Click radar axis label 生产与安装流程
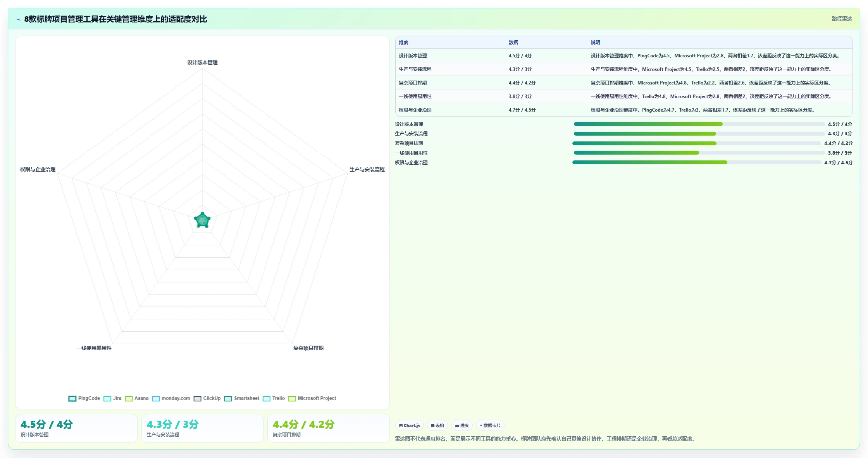The width and height of the screenshot is (868, 458). coord(367,169)
